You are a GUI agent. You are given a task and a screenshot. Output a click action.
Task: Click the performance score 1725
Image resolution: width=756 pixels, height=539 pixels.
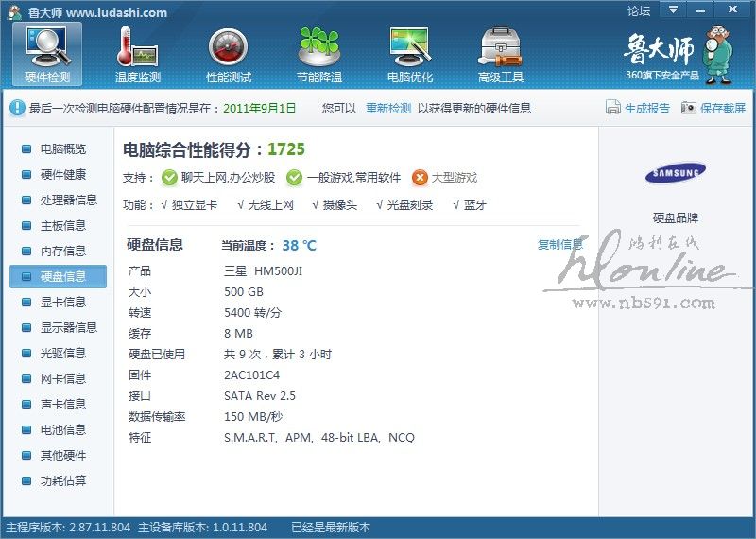pos(286,149)
